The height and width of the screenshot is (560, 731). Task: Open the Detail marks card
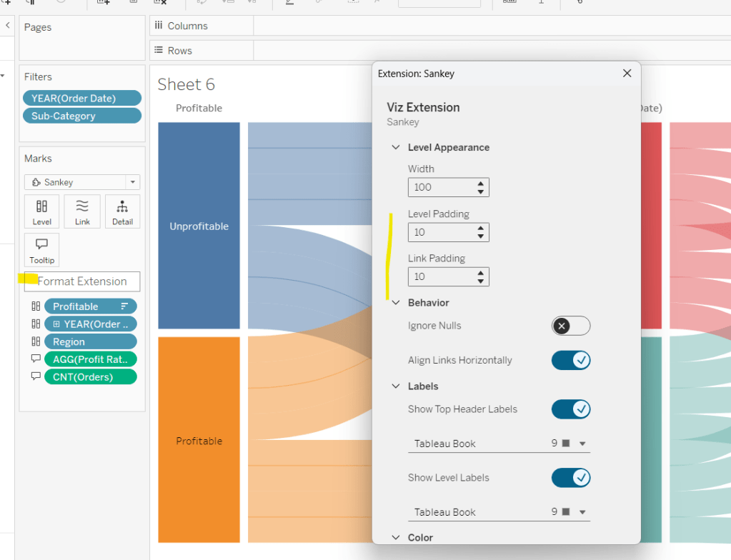tap(122, 211)
